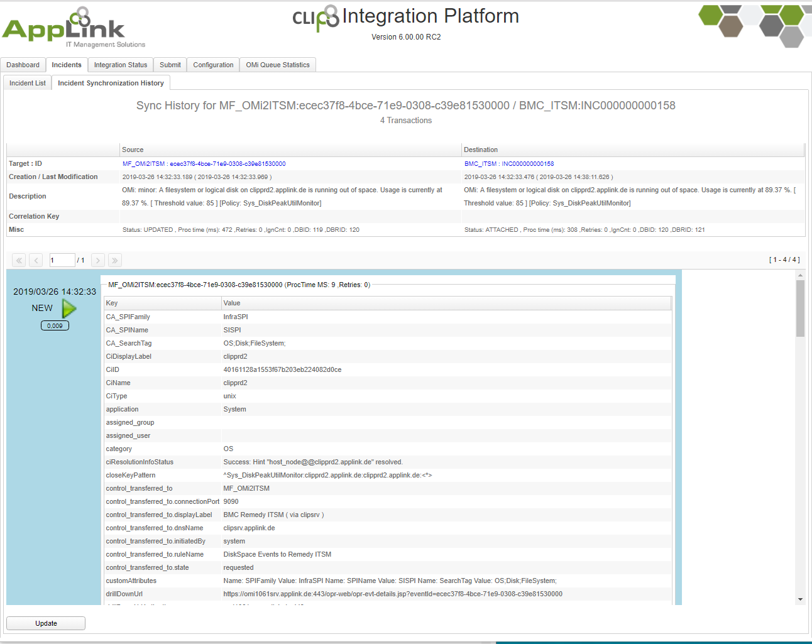This screenshot has width=812, height=644.
Task: Click the transaction header with ProcTime MS: 9
Action: pyautogui.click(x=239, y=285)
